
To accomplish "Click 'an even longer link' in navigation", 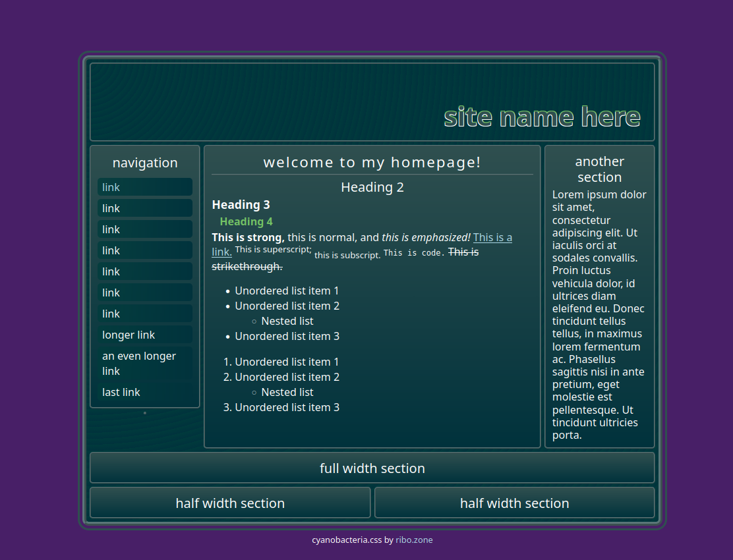I will pos(145,364).
